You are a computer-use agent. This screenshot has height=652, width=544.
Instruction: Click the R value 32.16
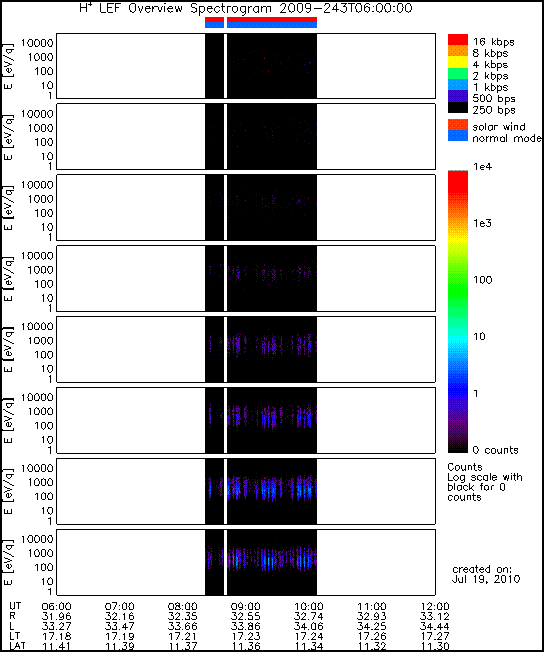click(x=119, y=617)
